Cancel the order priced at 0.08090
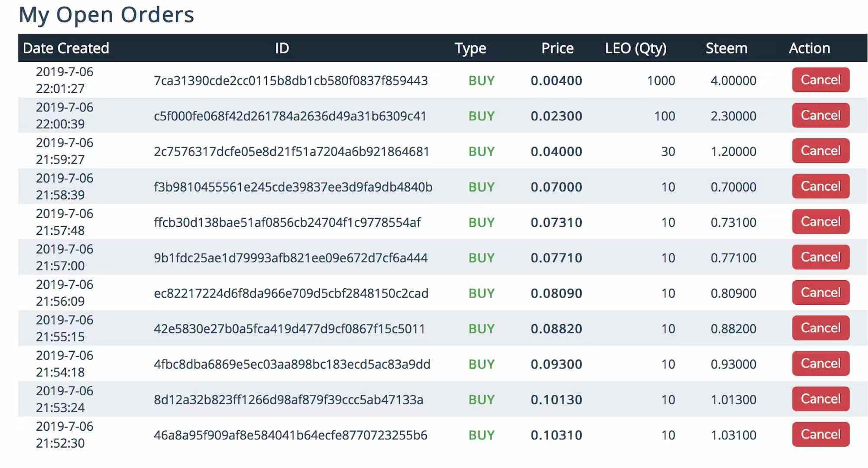This screenshot has width=868, height=468. pyautogui.click(x=820, y=292)
